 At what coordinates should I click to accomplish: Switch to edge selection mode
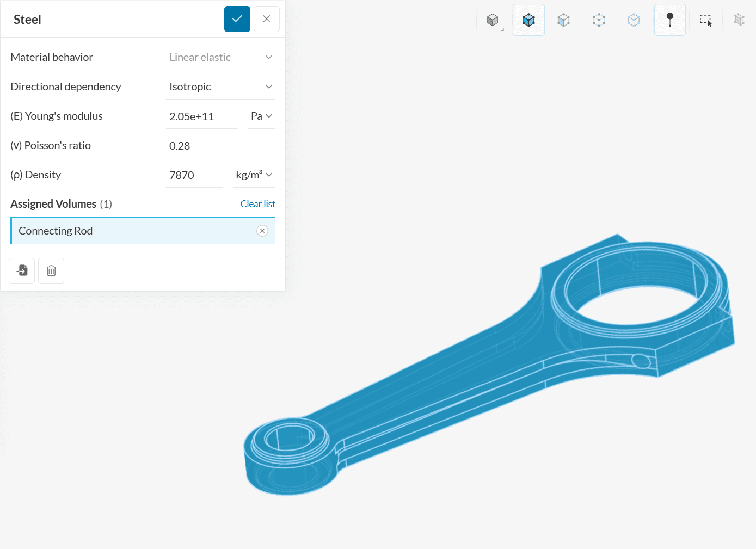[634, 21]
